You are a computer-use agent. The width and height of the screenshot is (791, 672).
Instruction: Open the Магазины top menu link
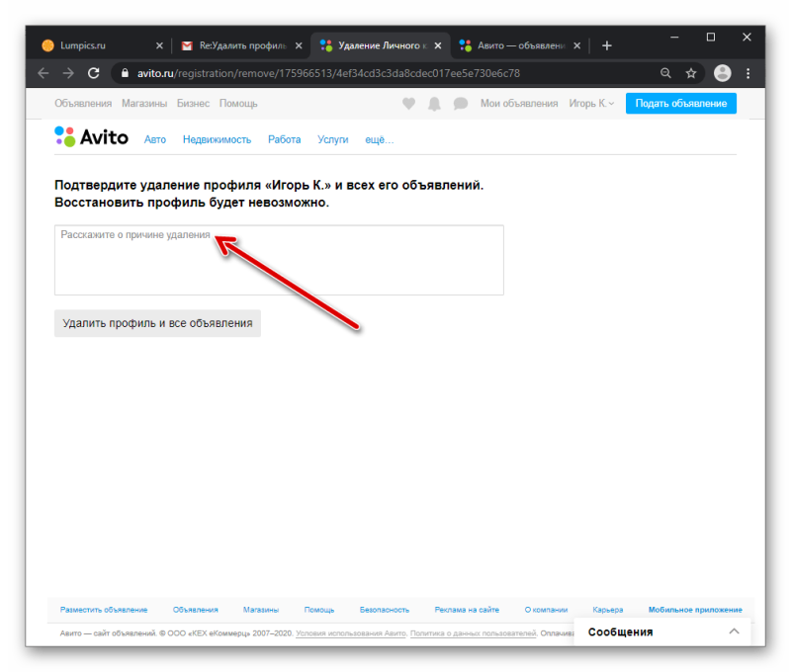[144, 104]
